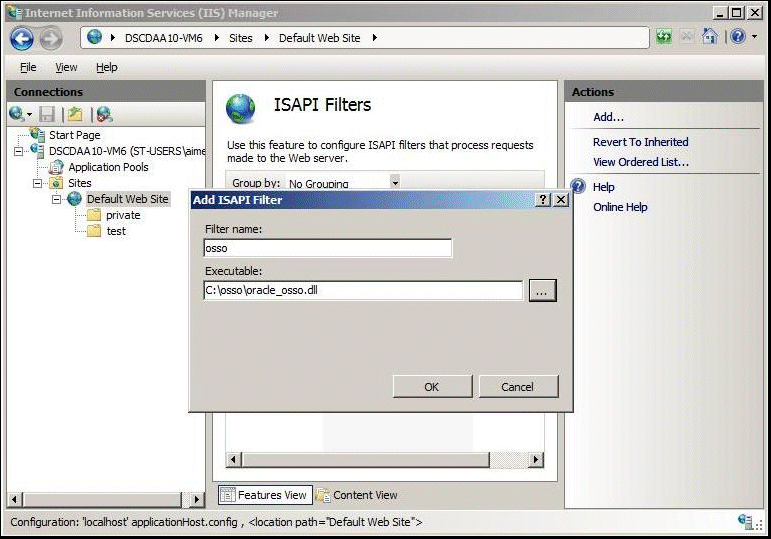Click the status bar network icon
The width and height of the screenshot is (771, 539).
[x=745, y=521]
